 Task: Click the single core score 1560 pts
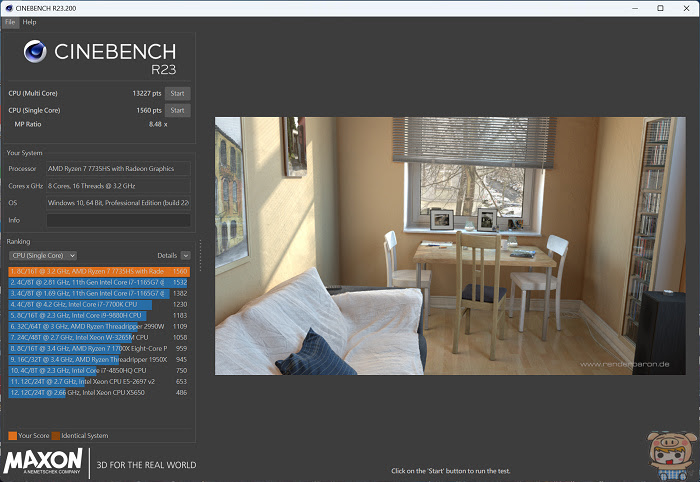click(149, 110)
